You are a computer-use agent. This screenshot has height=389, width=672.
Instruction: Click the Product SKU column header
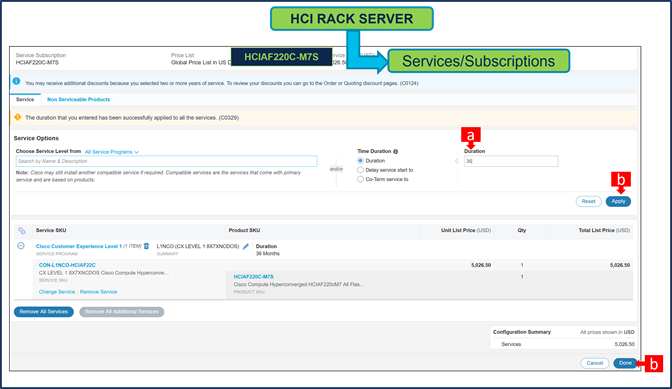click(244, 230)
